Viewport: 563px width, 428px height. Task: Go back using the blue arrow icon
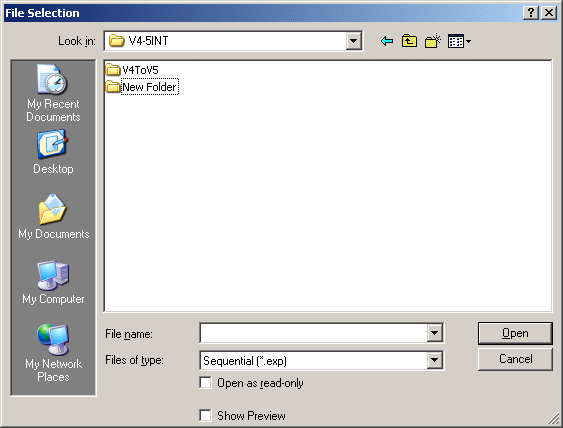(x=387, y=41)
